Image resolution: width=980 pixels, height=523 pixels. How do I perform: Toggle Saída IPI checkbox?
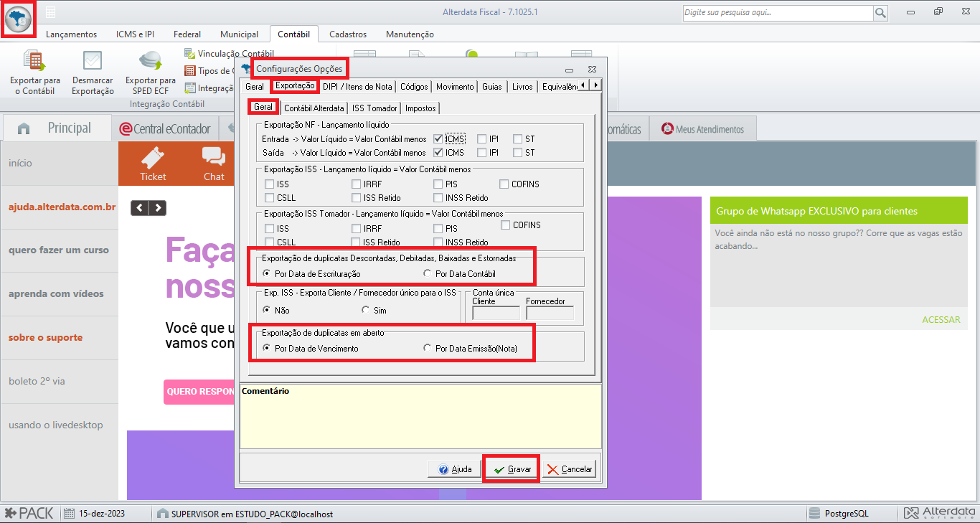click(x=482, y=153)
